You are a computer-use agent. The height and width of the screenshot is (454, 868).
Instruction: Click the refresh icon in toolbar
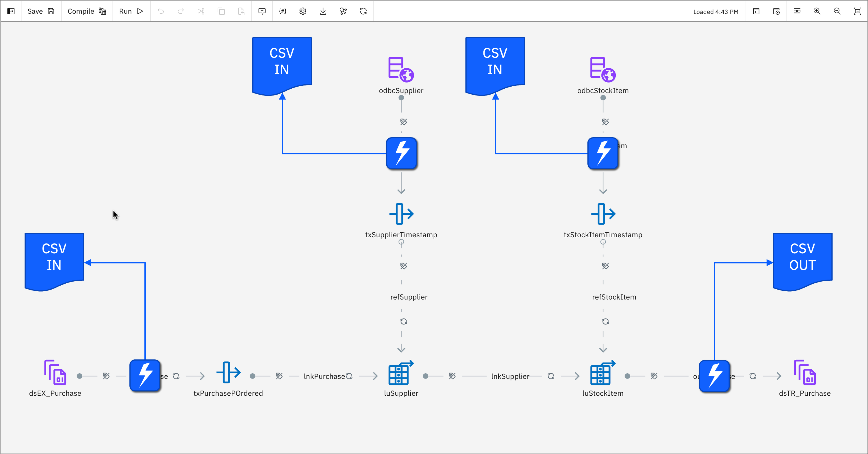point(363,11)
